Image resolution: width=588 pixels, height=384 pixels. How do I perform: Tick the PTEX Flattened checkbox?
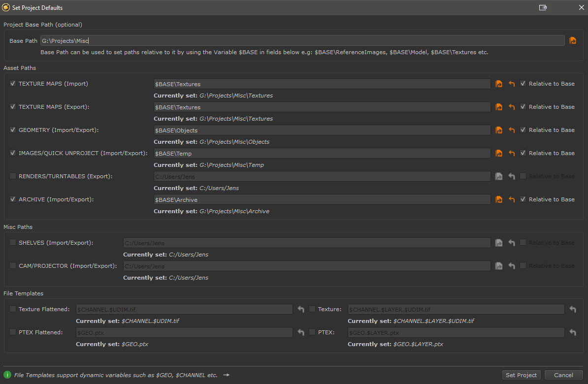[13, 332]
